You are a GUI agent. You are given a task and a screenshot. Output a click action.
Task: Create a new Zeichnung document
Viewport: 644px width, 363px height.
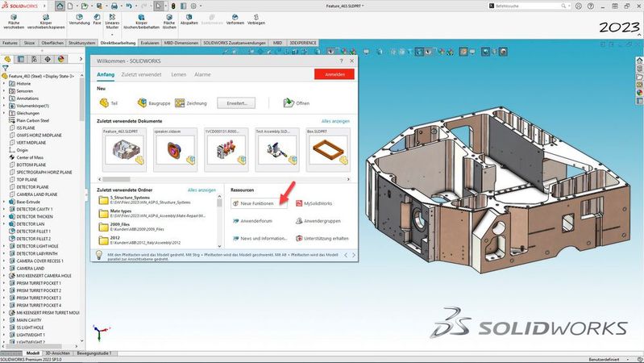point(191,103)
